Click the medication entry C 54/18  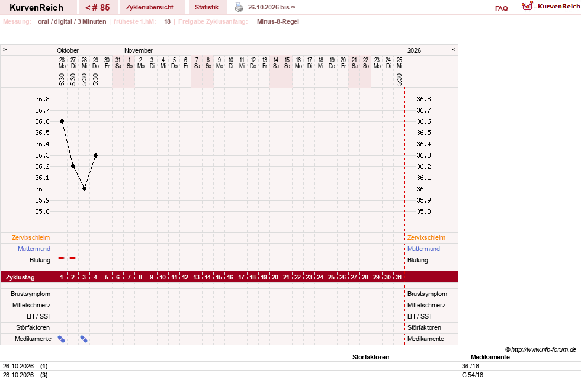473,375
